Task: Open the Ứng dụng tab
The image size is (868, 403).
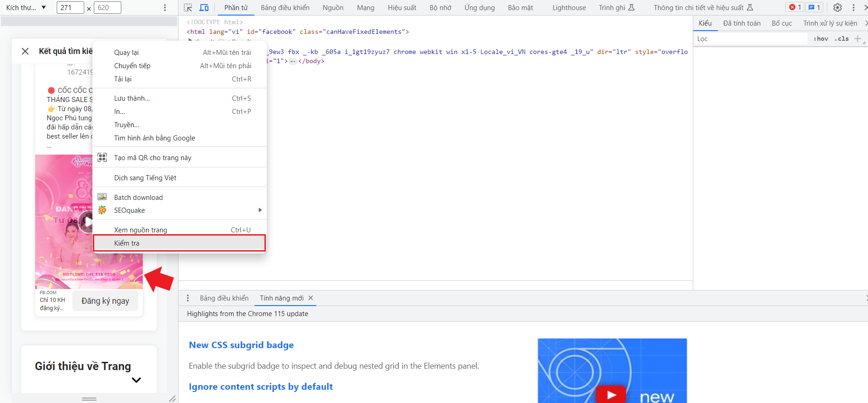Action: tap(480, 8)
